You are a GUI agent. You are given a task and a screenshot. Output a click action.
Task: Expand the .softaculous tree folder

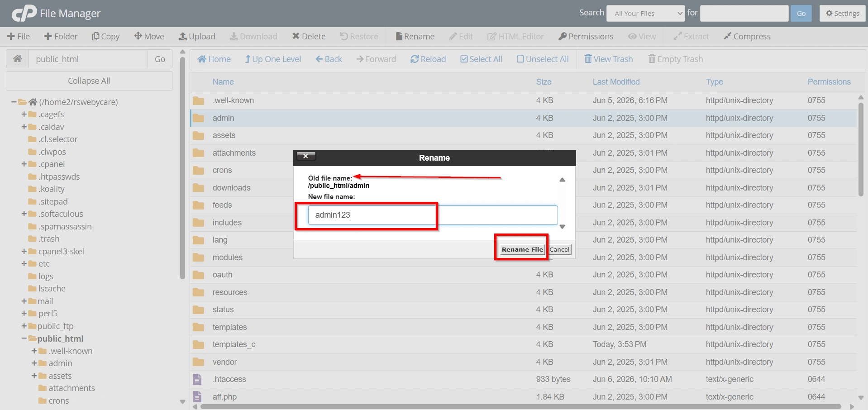point(24,214)
